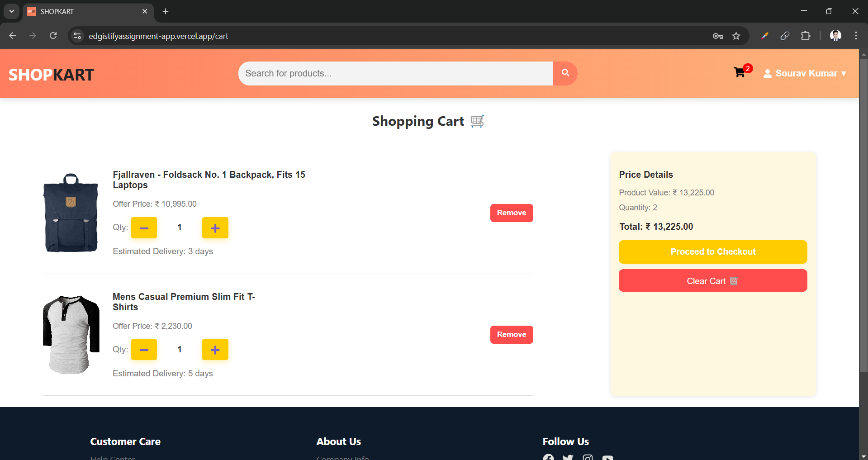Open the Chrome three-dot menu

tap(856, 36)
